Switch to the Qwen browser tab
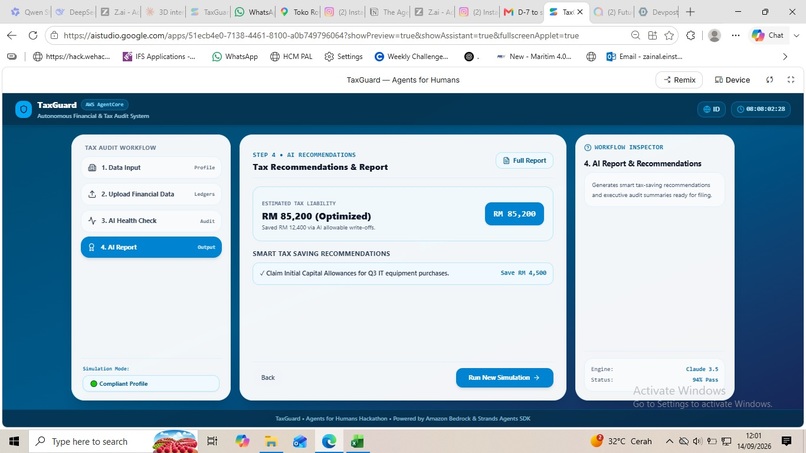Viewport: 806px width, 453px height. [x=29, y=12]
